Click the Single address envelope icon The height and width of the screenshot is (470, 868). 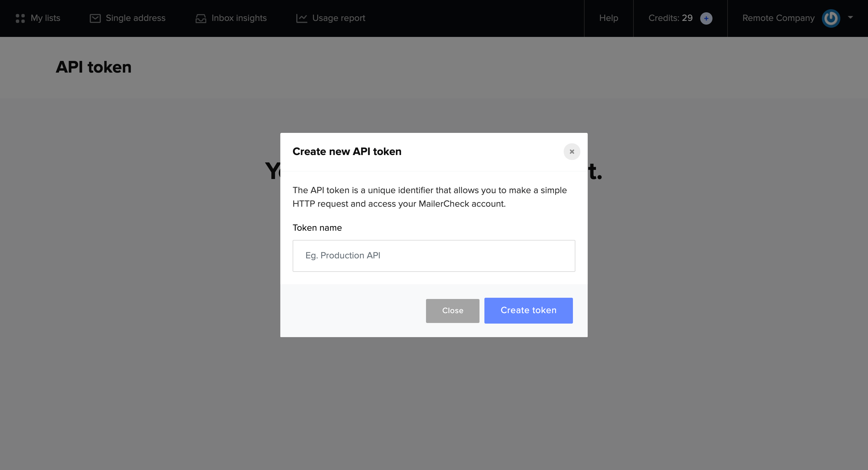95,18
